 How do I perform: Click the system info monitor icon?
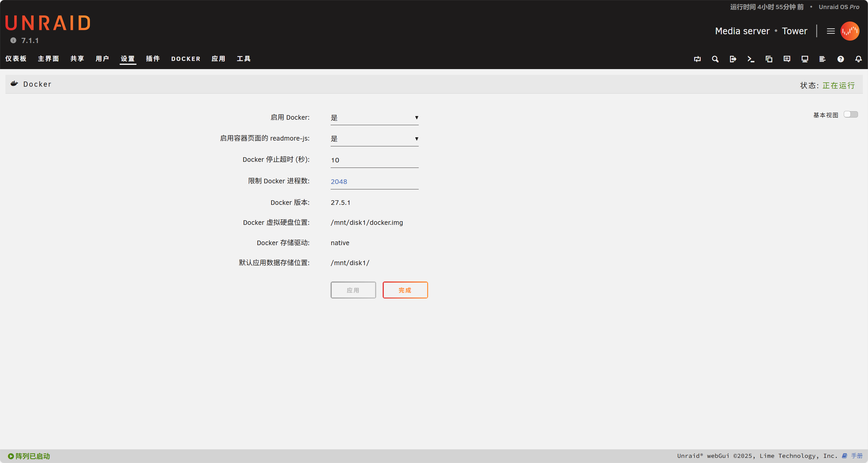[805, 59]
